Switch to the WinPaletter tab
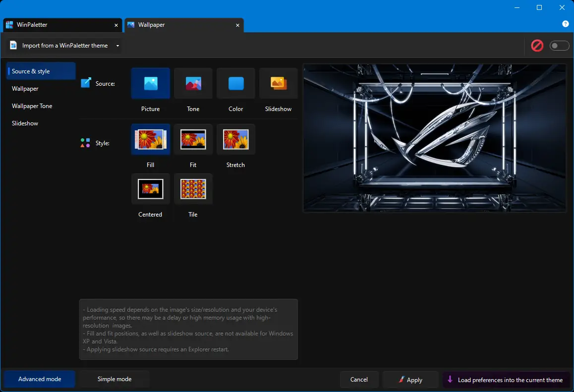Image resolution: width=574 pixels, height=392 pixels. 62,25
